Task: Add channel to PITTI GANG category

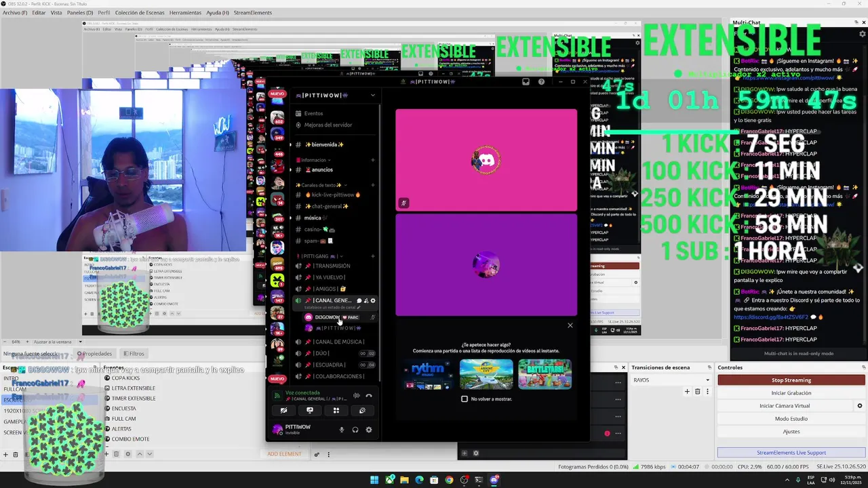Action: 373,256
